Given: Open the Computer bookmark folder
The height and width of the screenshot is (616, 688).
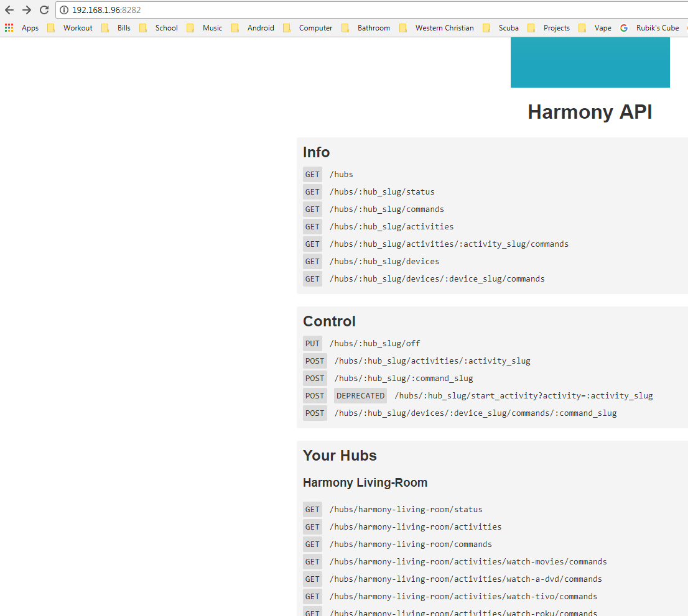Looking at the screenshot, I should pos(308,27).
